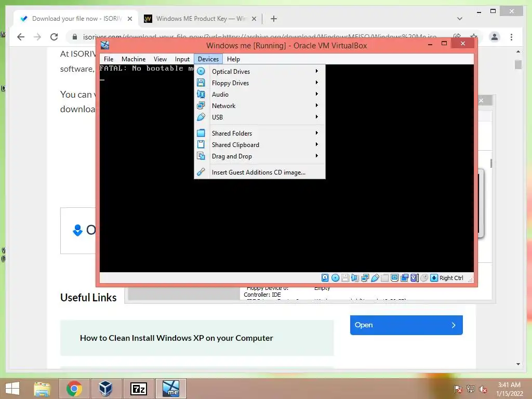Click the Audio speaker icon in Devices menu
Viewport: 532px width, 399px height.
[x=201, y=95]
